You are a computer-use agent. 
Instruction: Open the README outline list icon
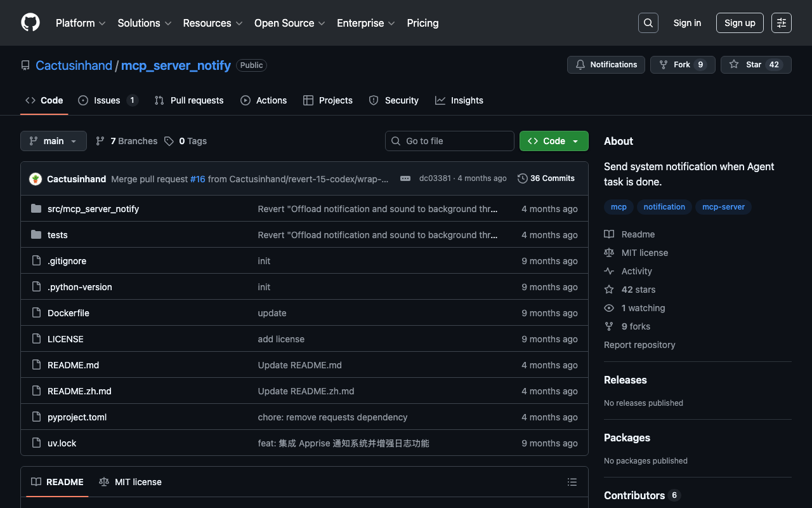coord(572,482)
